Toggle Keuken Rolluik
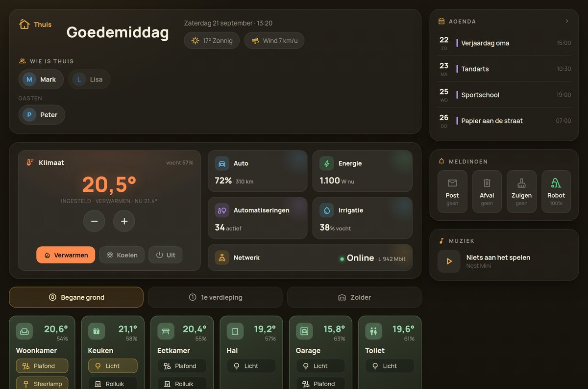588x389 pixels. (113, 383)
